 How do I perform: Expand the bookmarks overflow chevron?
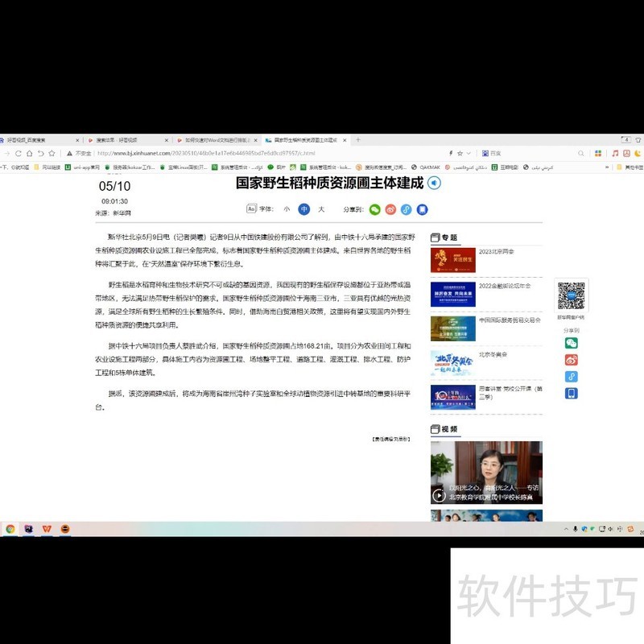click(x=607, y=167)
